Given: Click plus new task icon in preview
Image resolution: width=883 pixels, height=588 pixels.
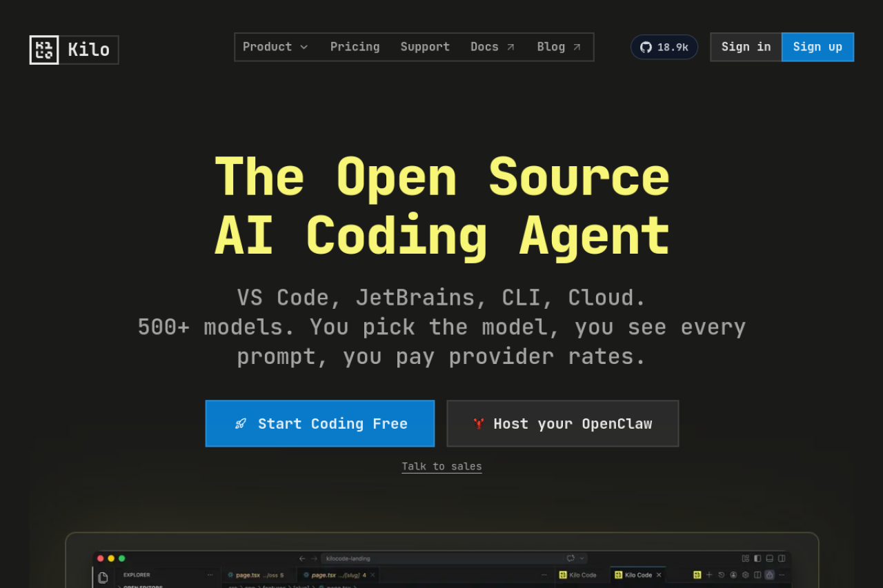Looking at the screenshot, I should [709, 575].
